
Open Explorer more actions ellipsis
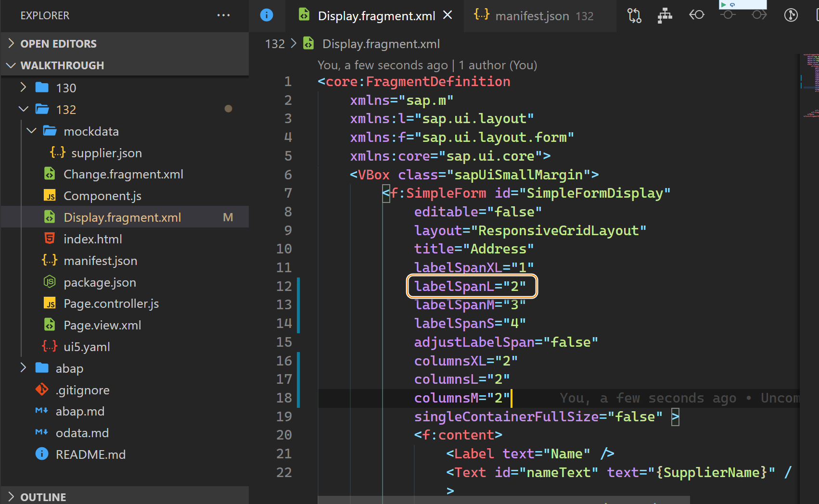(223, 15)
